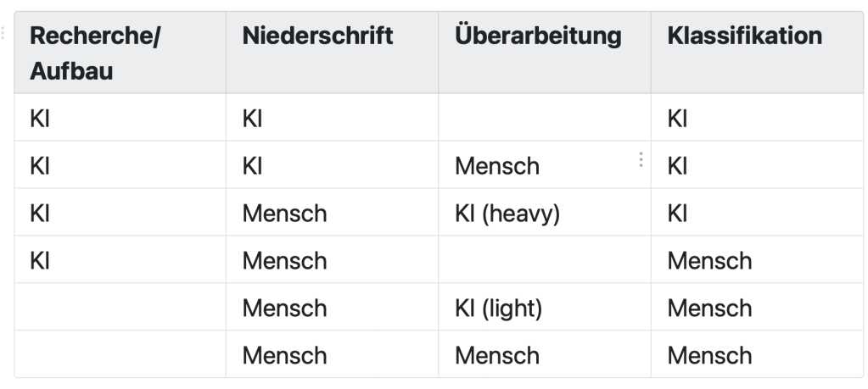Open the three-dot cell options menu

[641, 159]
